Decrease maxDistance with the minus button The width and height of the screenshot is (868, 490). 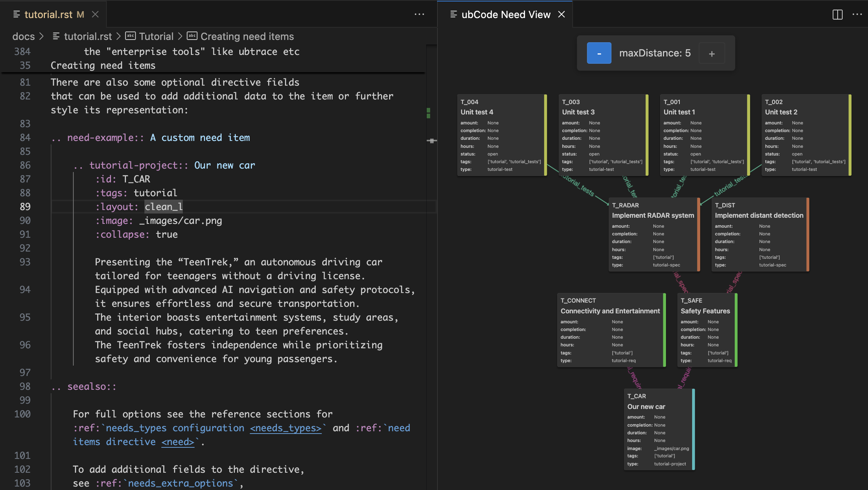click(x=599, y=53)
